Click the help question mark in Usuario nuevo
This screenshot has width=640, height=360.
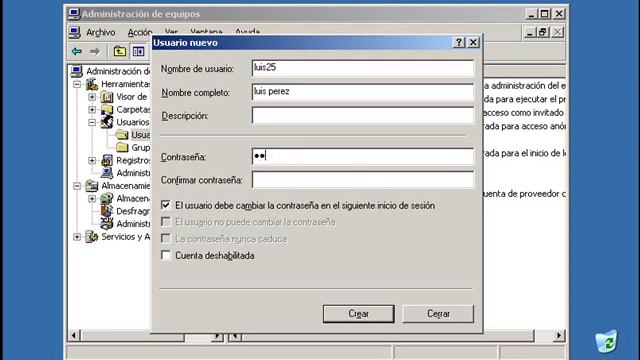pos(459,42)
